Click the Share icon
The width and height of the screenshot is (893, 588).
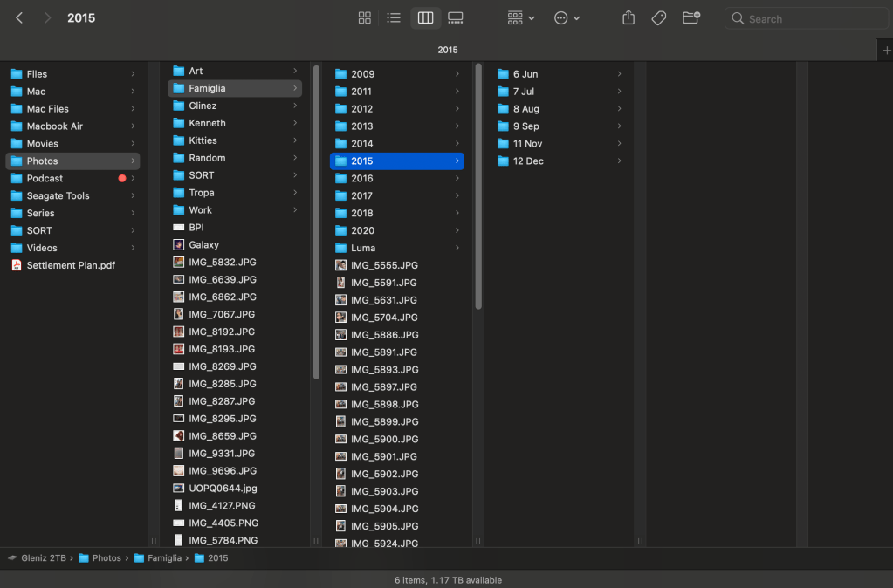point(629,18)
